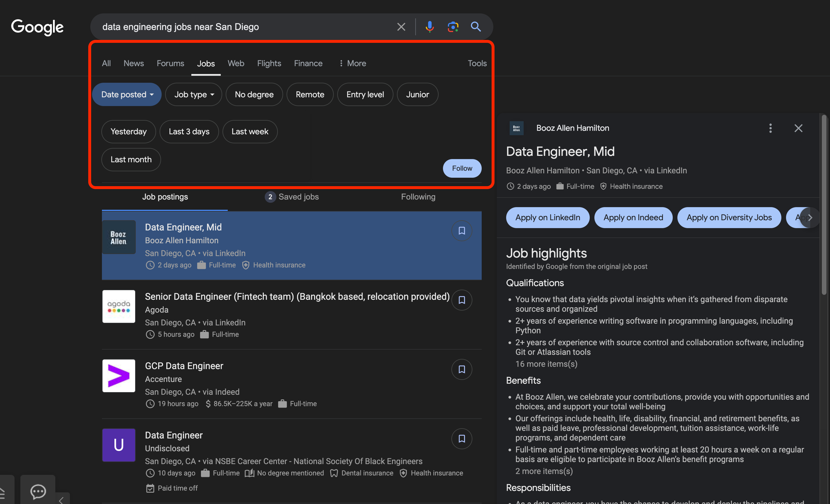Viewport: 830px width, 504px height.
Task: Clear the search query with X
Action: (401, 27)
